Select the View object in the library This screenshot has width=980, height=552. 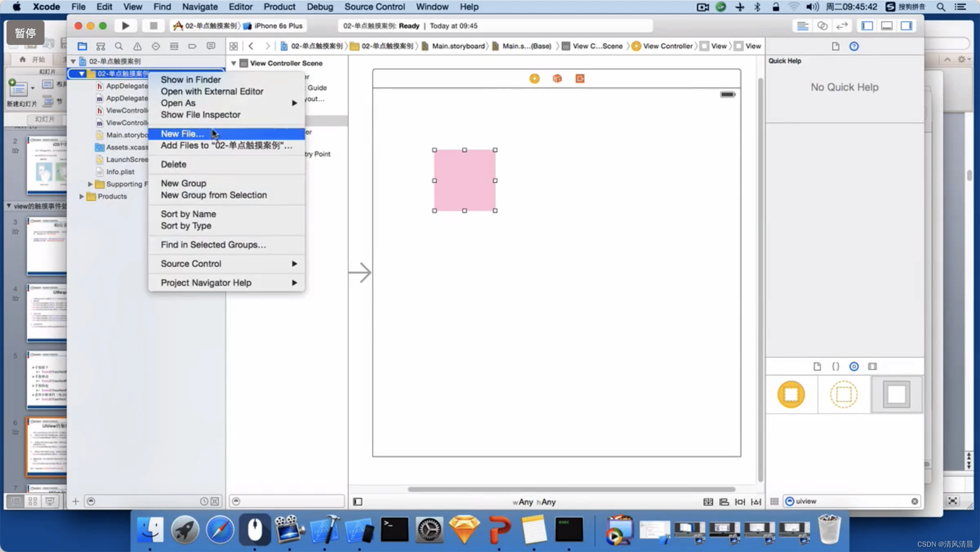pos(896,394)
